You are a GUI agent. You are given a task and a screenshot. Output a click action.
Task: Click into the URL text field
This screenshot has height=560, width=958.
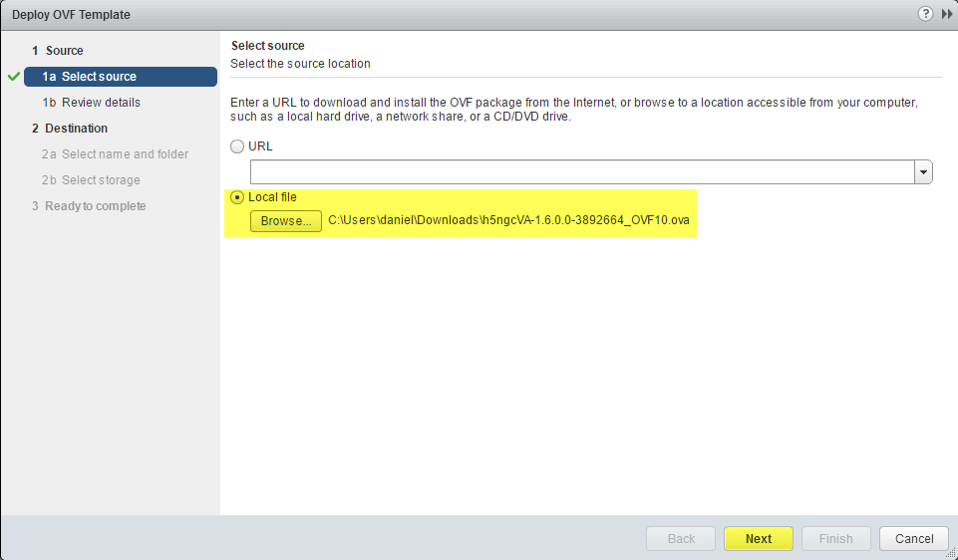pos(582,172)
